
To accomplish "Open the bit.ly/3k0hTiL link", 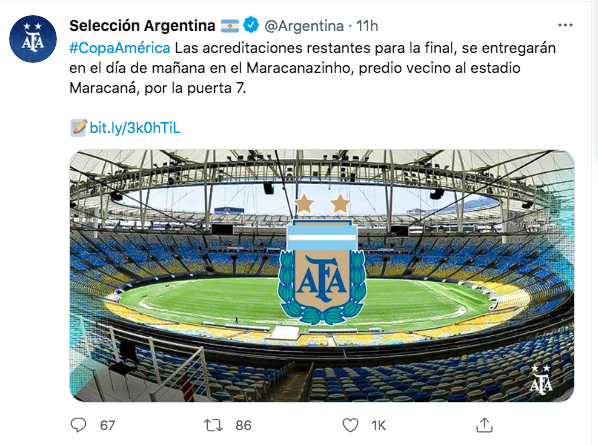I will tap(135, 128).
